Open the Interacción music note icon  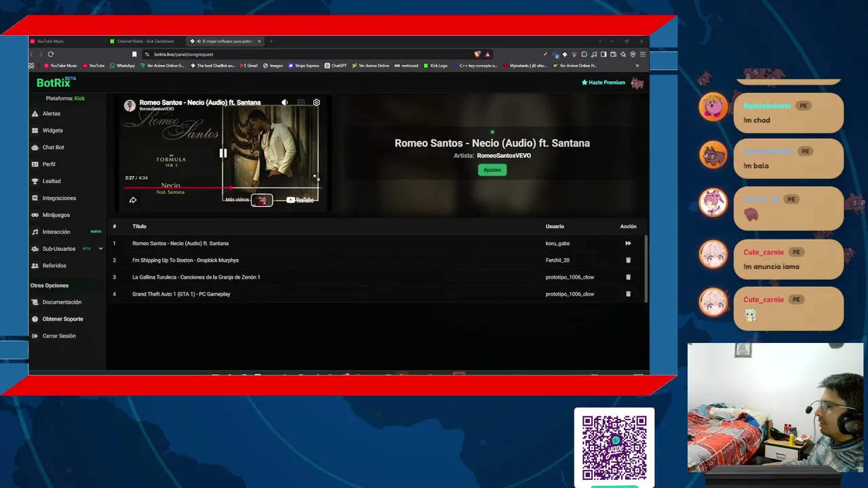click(x=35, y=232)
